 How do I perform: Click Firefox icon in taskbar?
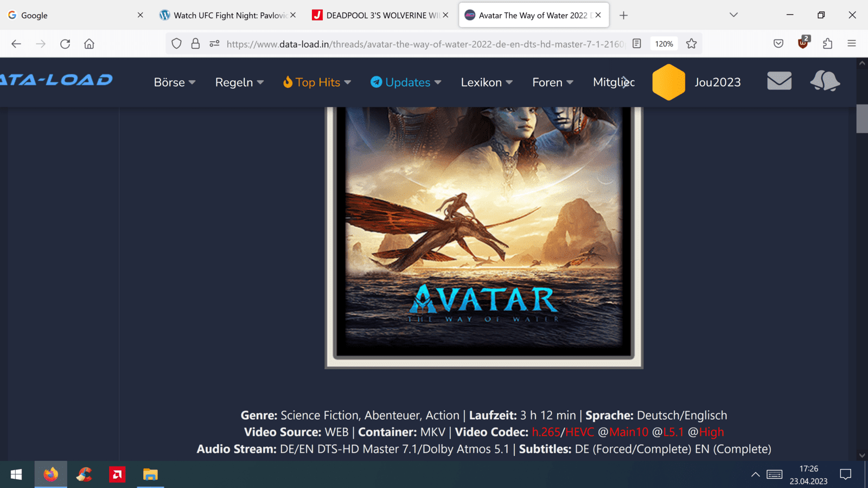pyautogui.click(x=51, y=474)
